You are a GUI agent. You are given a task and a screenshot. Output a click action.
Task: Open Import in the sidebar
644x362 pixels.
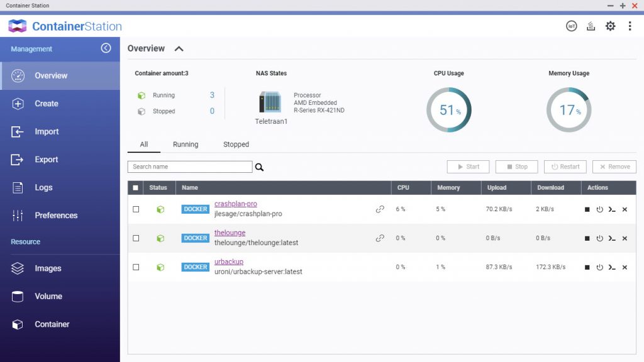pos(60,131)
